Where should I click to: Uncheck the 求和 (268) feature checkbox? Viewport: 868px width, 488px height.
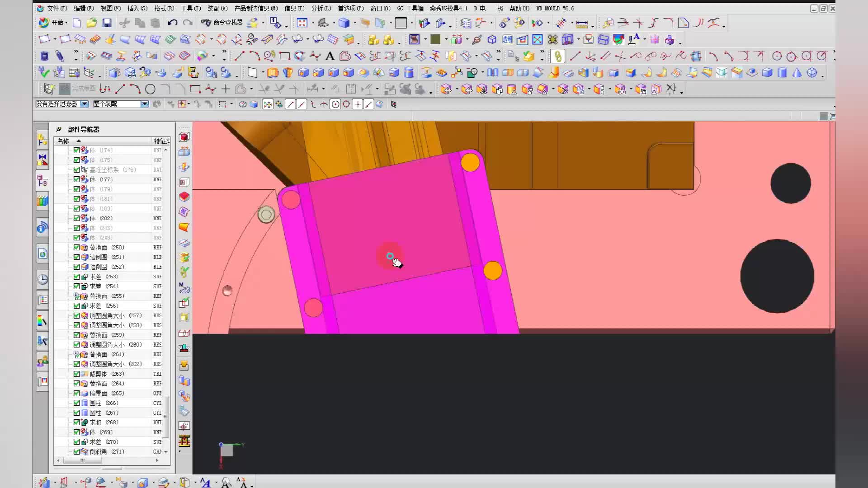[76, 422]
